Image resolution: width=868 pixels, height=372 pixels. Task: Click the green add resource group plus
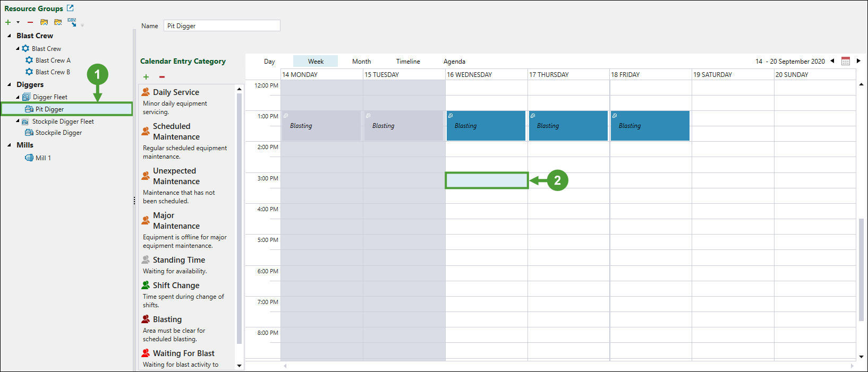(8, 22)
